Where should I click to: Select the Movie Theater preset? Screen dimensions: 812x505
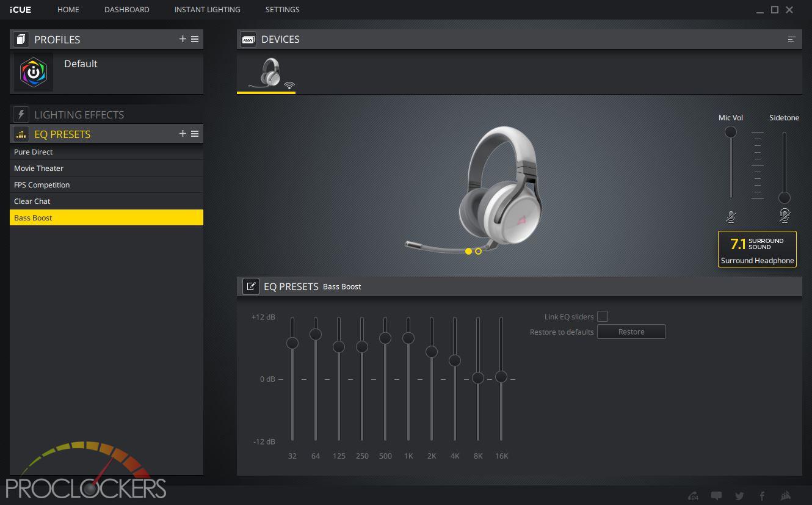coord(106,169)
